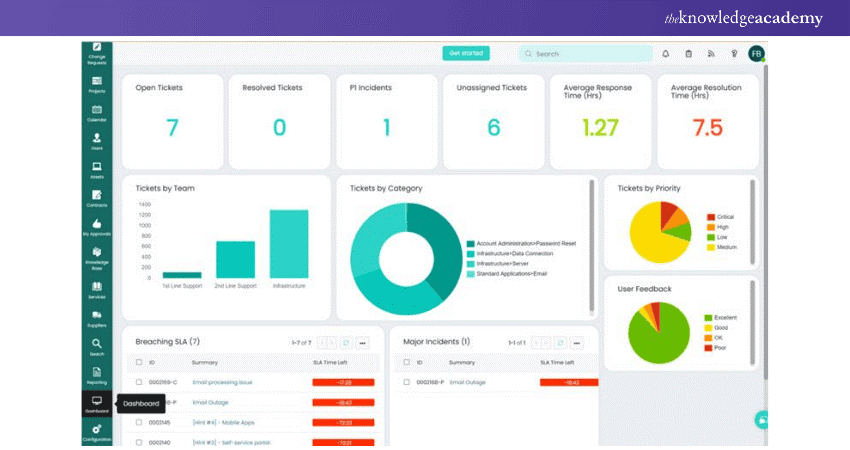Open Assets from the sidebar
The image size is (850, 450).
point(97,168)
